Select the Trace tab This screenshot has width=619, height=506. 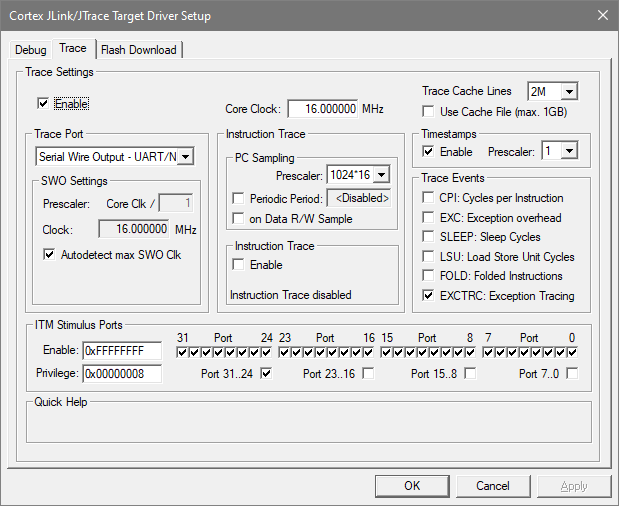click(x=73, y=48)
